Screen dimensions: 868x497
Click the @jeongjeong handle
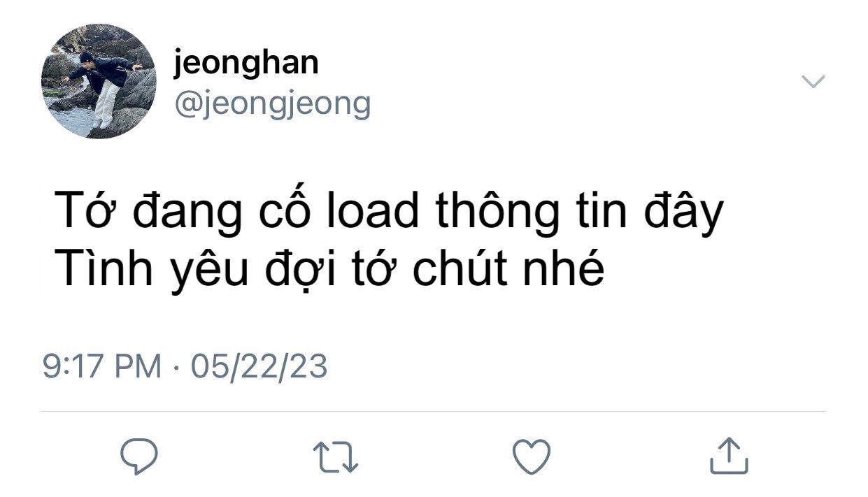[271, 104]
